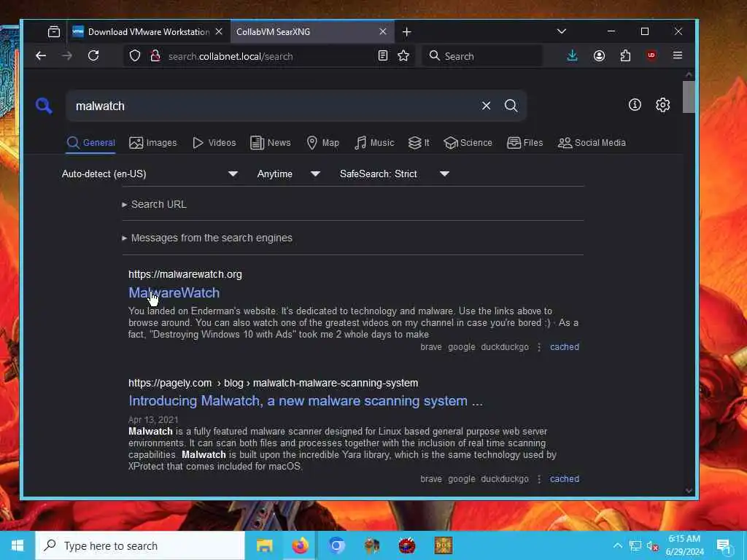The image size is (747, 560).
Task: Open Chromium from the taskbar
Action: 336,545
